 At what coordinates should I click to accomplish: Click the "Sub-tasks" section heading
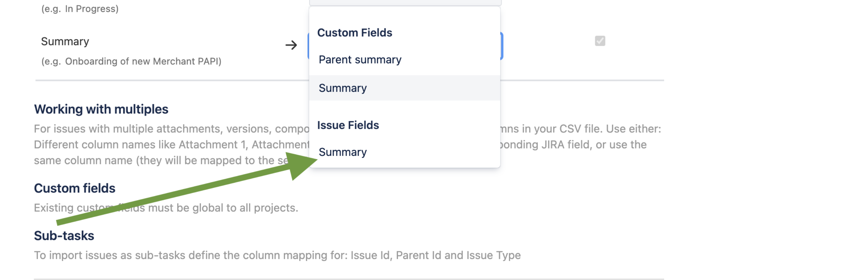tap(64, 235)
